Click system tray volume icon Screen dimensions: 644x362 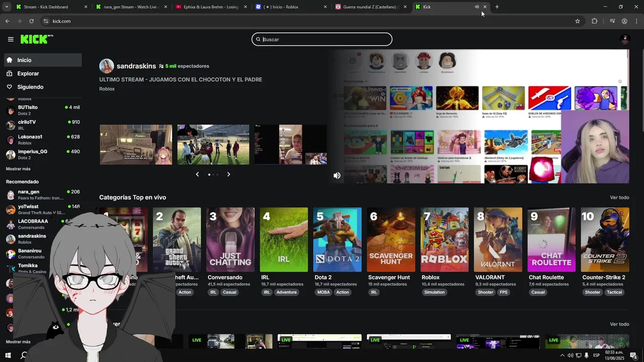coord(570,355)
